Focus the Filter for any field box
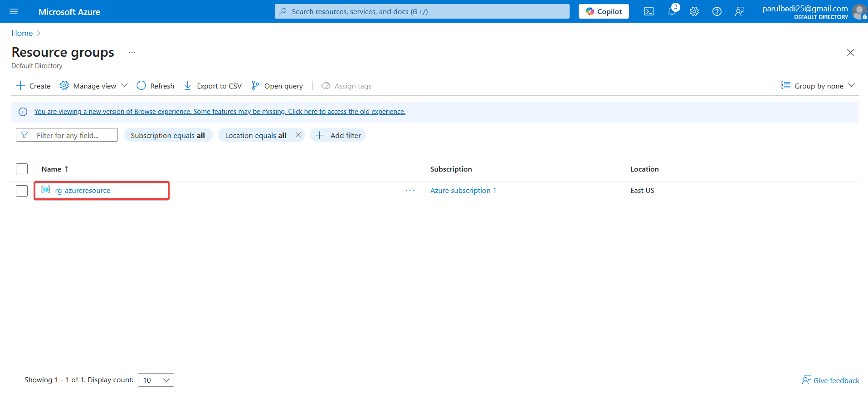868x399 pixels. tap(67, 135)
